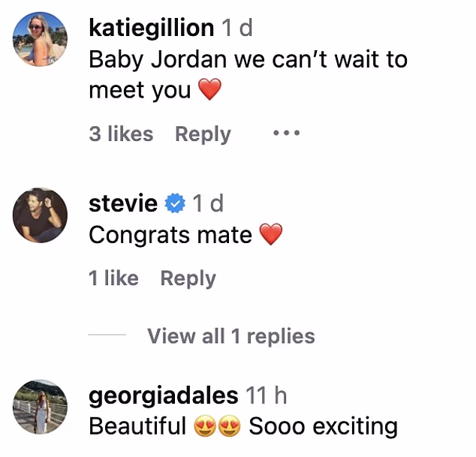Click stevie's verified badge icon
The image size is (476, 457).
(x=175, y=203)
